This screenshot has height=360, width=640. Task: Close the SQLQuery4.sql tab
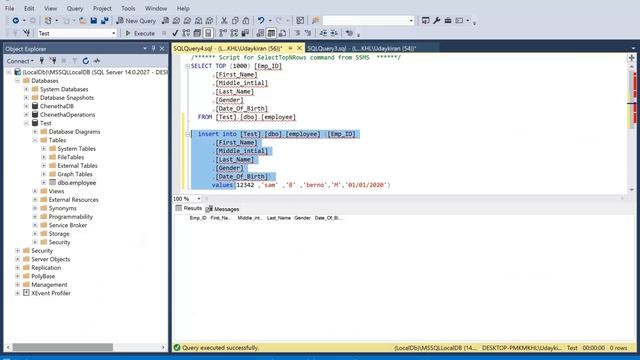pos(299,48)
